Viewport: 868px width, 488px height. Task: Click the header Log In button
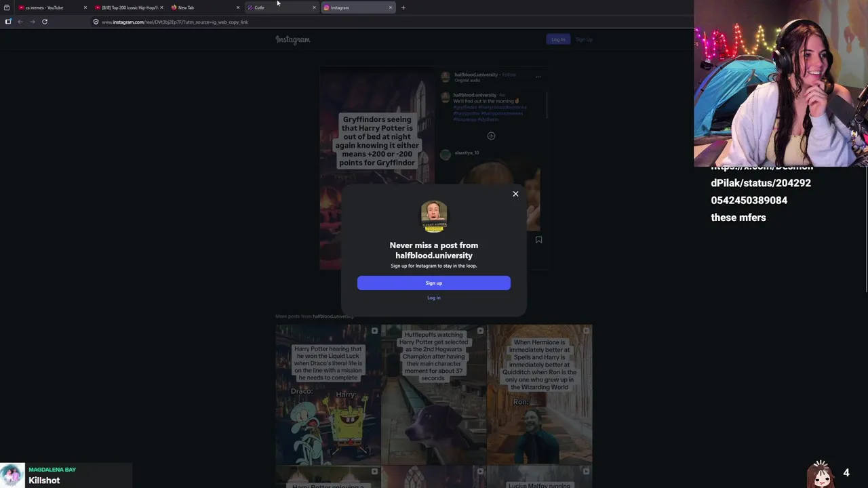click(558, 39)
